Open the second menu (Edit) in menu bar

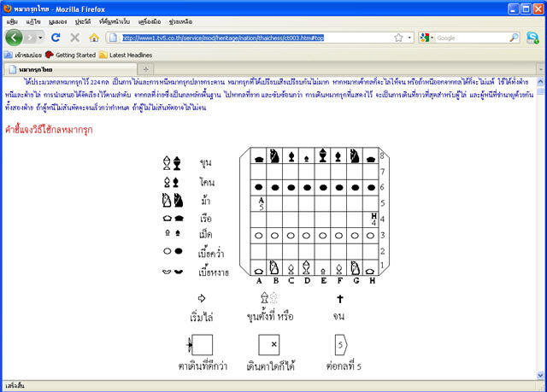[33, 21]
